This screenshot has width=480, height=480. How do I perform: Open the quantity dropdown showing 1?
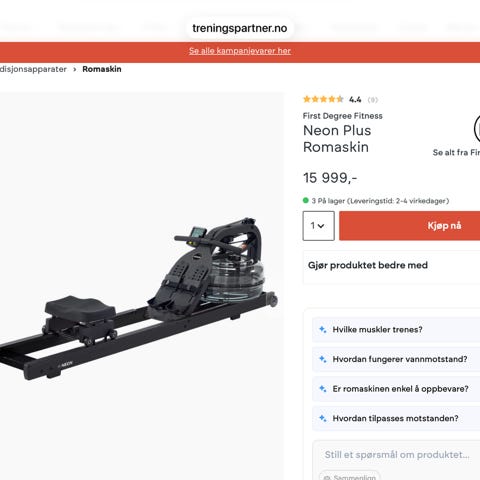coord(318,226)
